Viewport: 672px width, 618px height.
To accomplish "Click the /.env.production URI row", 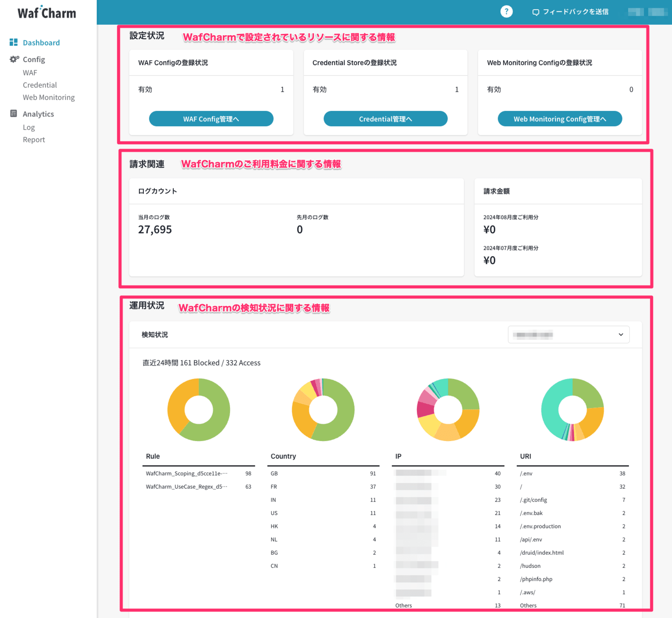I will click(x=573, y=526).
